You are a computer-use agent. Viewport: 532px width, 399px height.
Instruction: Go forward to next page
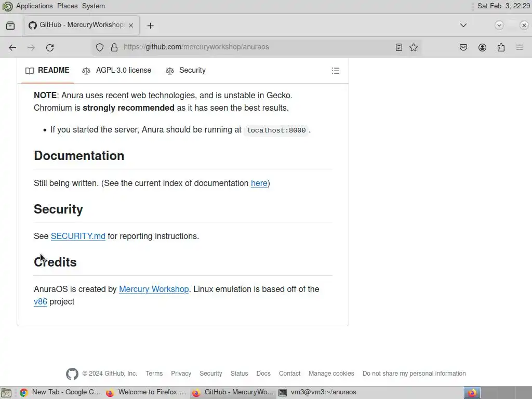(x=31, y=47)
